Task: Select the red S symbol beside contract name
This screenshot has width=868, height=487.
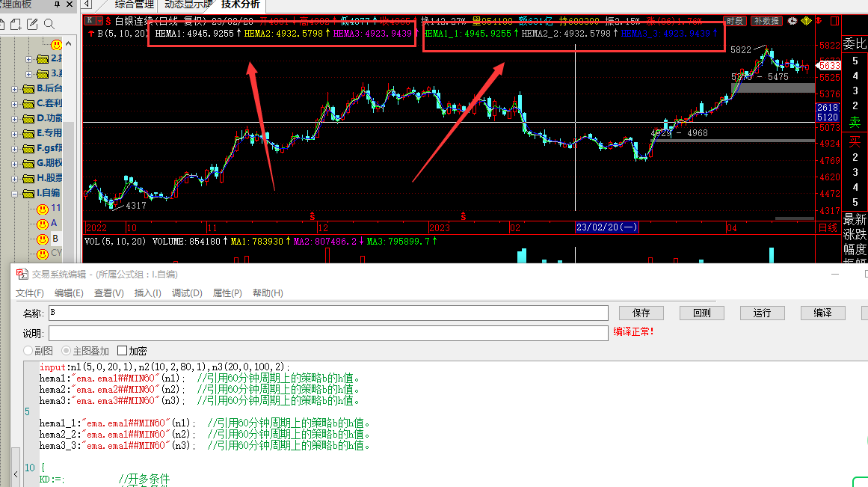Action: click(108, 21)
